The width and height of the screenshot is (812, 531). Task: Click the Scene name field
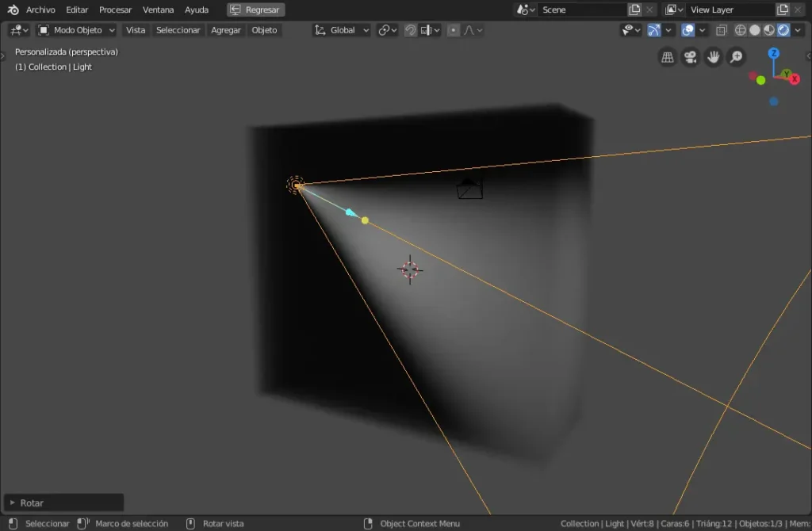[x=582, y=10]
